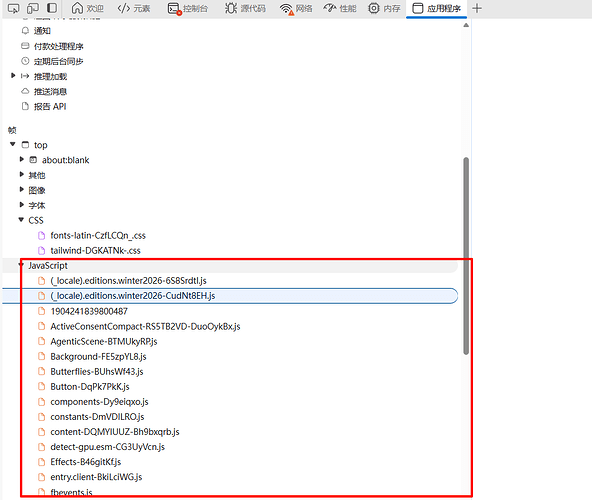This screenshot has height=500, width=592.
Task: Collapse the CSS folder
Action: 22,220
